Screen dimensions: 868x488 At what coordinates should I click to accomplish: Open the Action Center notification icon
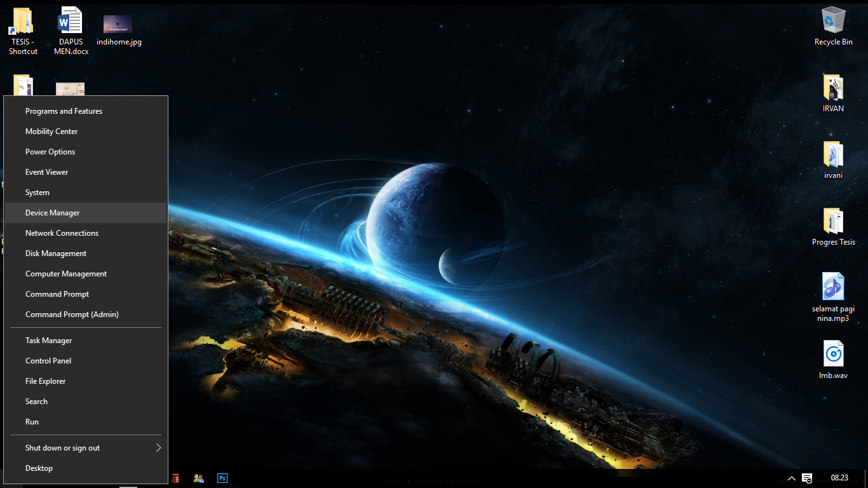pos(807,478)
